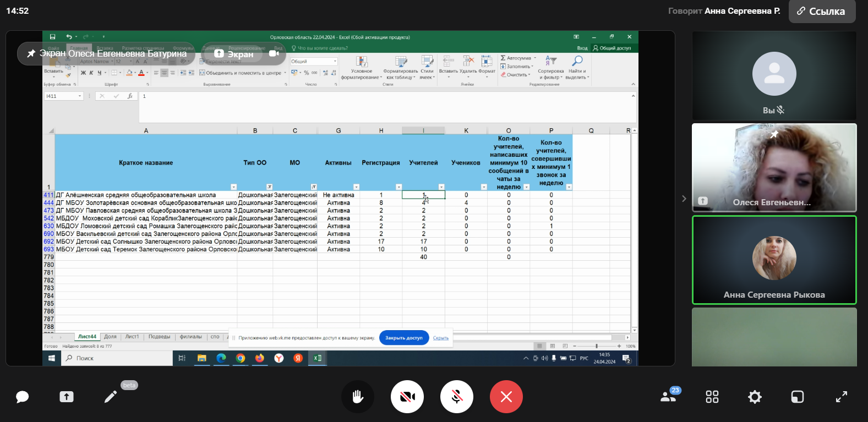Switch to the Подведы sheet tab
The width and height of the screenshot is (868, 422).
[x=159, y=337]
